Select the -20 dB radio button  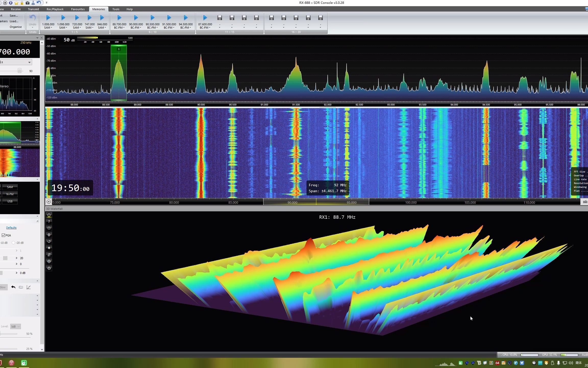tap(13, 243)
